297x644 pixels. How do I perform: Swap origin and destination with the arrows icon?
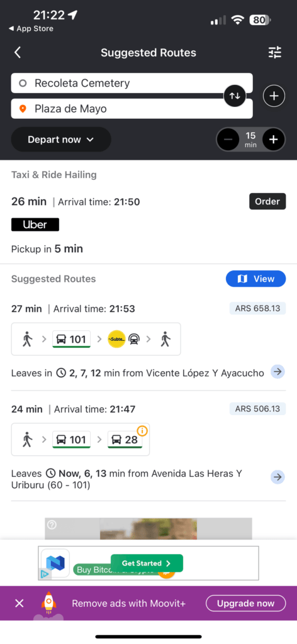235,96
